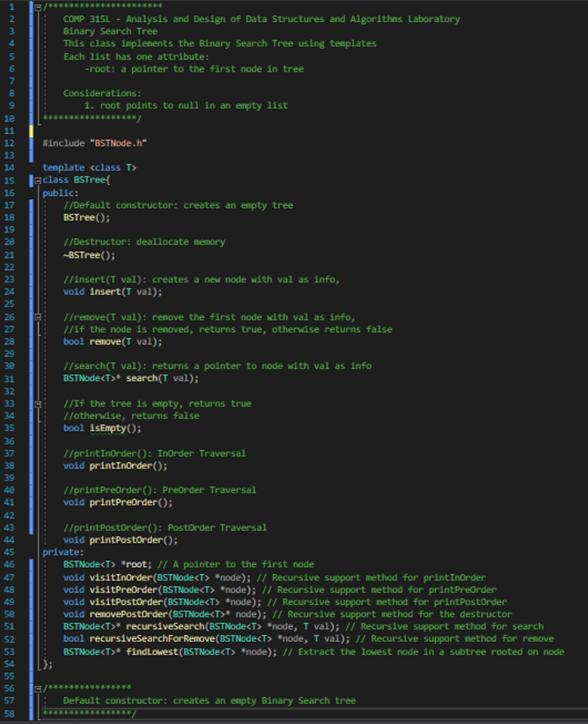Click 'void insert(T val);' declaration
The width and height of the screenshot is (588, 724).
(x=113, y=292)
